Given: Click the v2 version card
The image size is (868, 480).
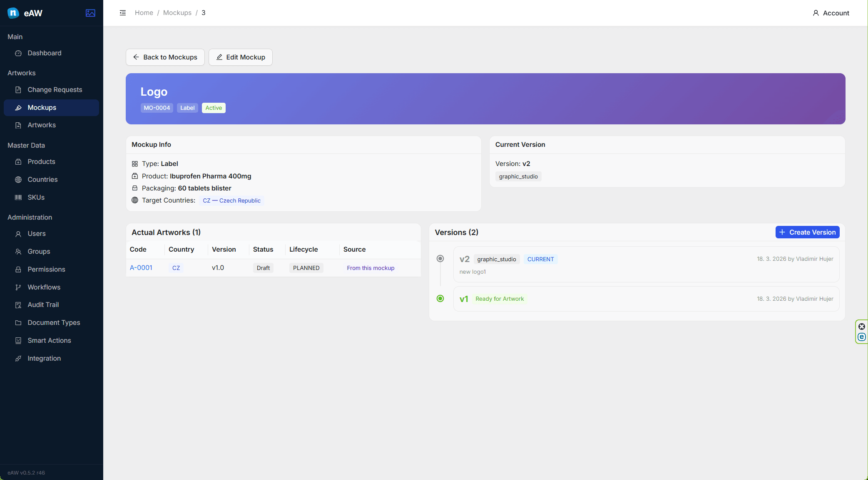Looking at the screenshot, I should pos(646,265).
